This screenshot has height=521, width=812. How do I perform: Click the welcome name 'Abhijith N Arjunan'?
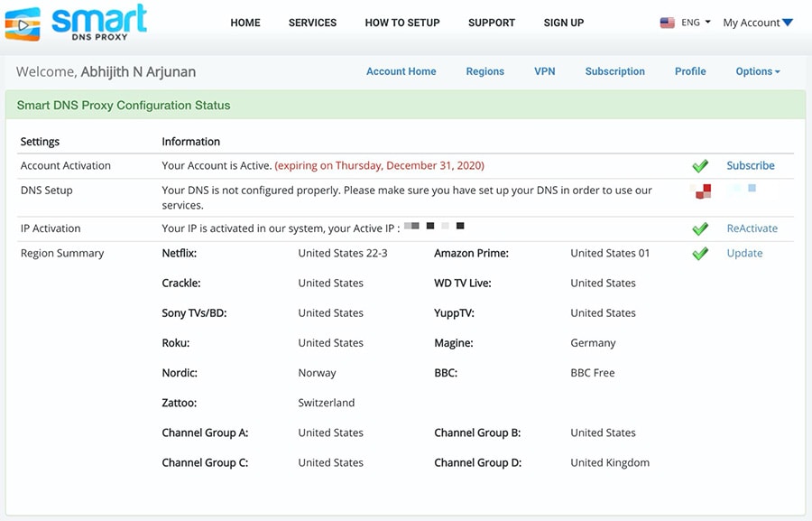[x=138, y=71]
